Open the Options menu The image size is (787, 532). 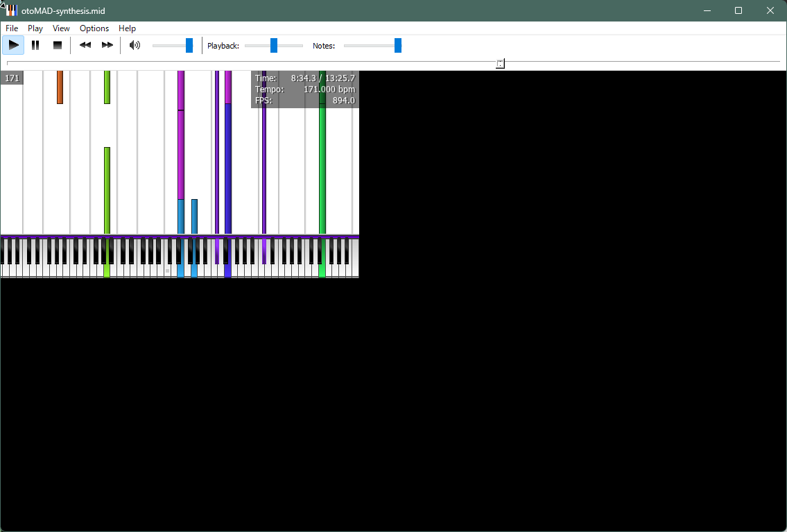click(94, 28)
